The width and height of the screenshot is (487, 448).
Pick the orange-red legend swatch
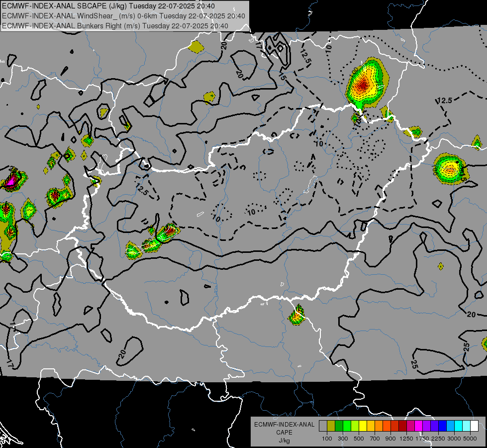(x=387, y=426)
